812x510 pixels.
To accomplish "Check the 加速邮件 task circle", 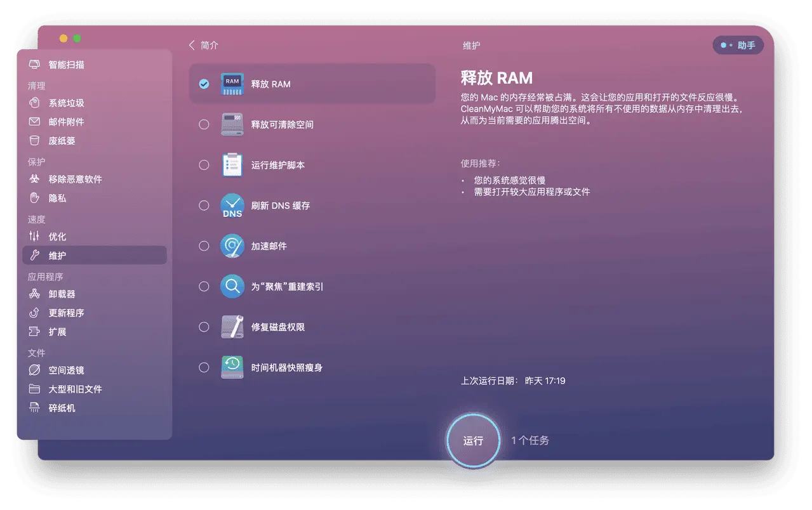I will coord(204,245).
